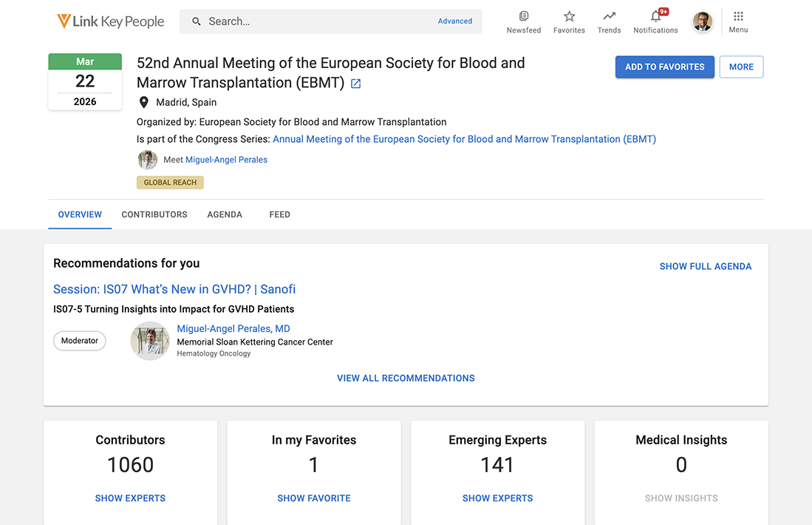Click Show Full Agenda

pos(705,266)
